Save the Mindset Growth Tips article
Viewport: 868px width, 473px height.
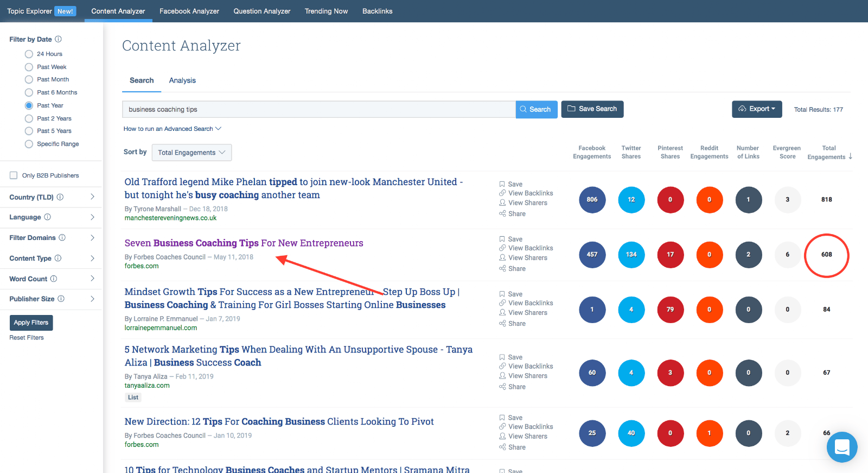tap(511, 294)
